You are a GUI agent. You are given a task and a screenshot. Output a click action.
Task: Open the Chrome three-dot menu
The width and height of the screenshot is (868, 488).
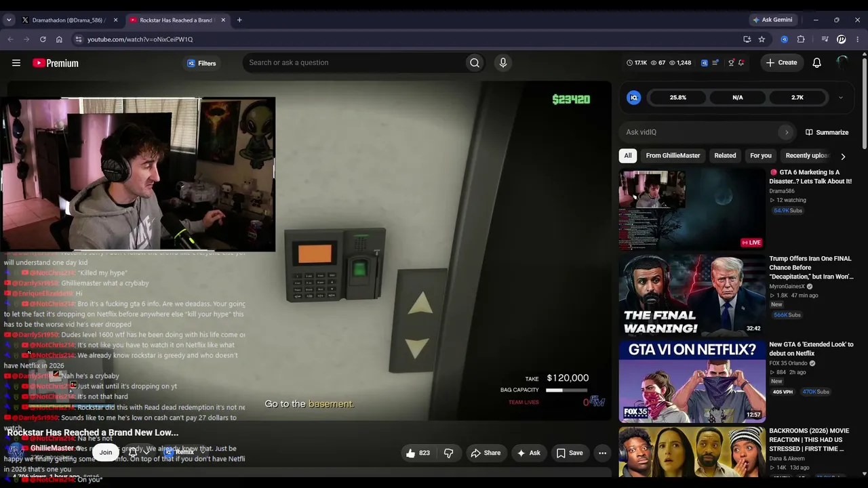click(x=858, y=39)
